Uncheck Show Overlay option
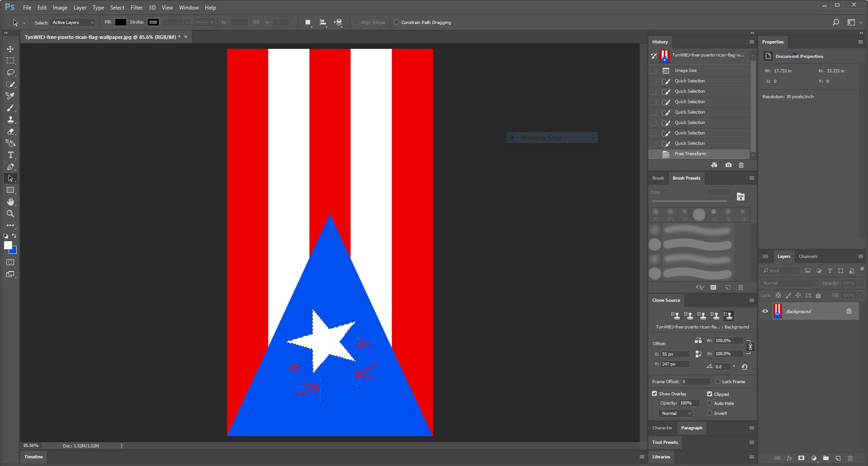Screen dimensions: 868x466 pos(654,394)
